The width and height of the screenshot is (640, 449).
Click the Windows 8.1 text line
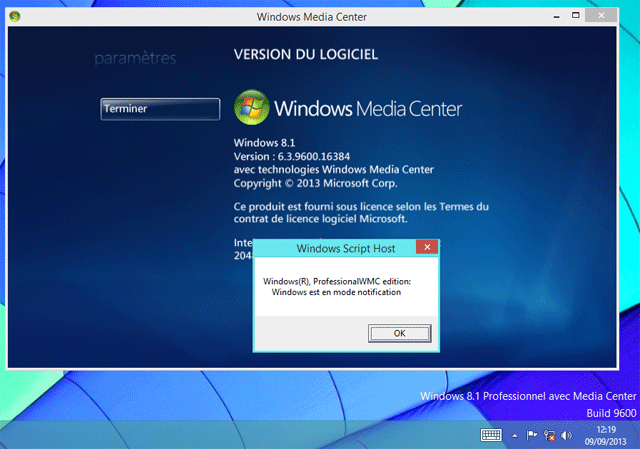pyautogui.click(x=264, y=143)
